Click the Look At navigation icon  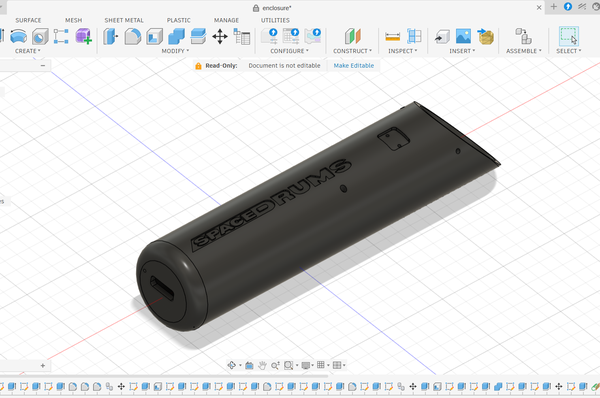pos(249,365)
